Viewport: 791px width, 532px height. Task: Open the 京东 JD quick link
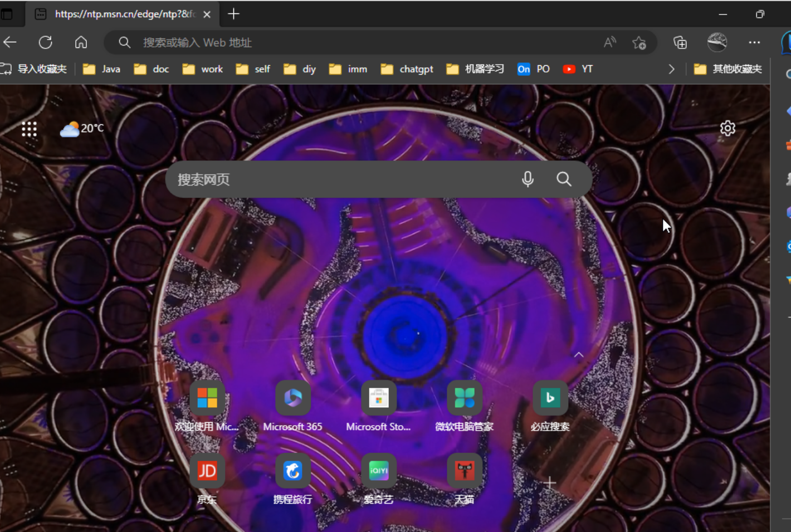pos(207,479)
